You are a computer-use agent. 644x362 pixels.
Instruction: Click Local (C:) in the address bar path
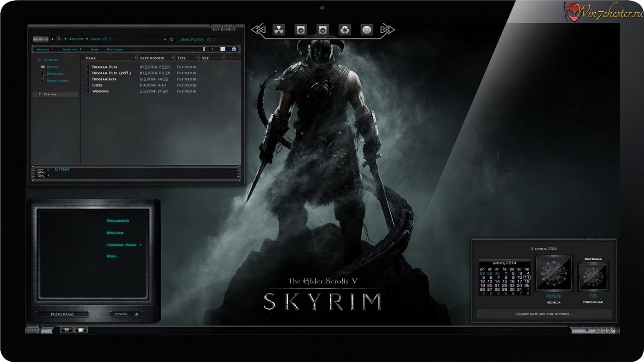click(100, 39)
